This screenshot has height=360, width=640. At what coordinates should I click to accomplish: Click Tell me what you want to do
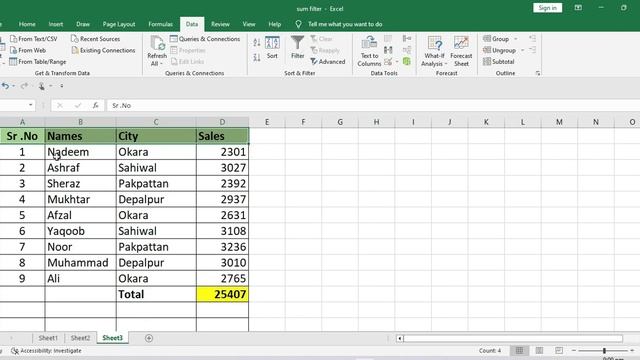pyautogui.click(x=345, y=24)
